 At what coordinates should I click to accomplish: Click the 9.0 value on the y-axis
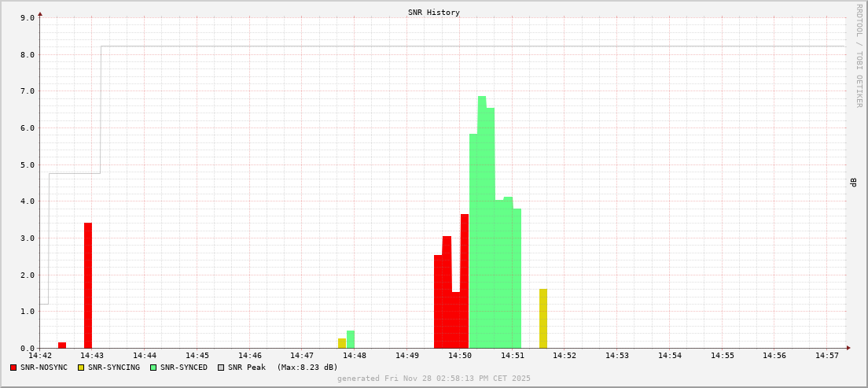click(x=27, y=17)
